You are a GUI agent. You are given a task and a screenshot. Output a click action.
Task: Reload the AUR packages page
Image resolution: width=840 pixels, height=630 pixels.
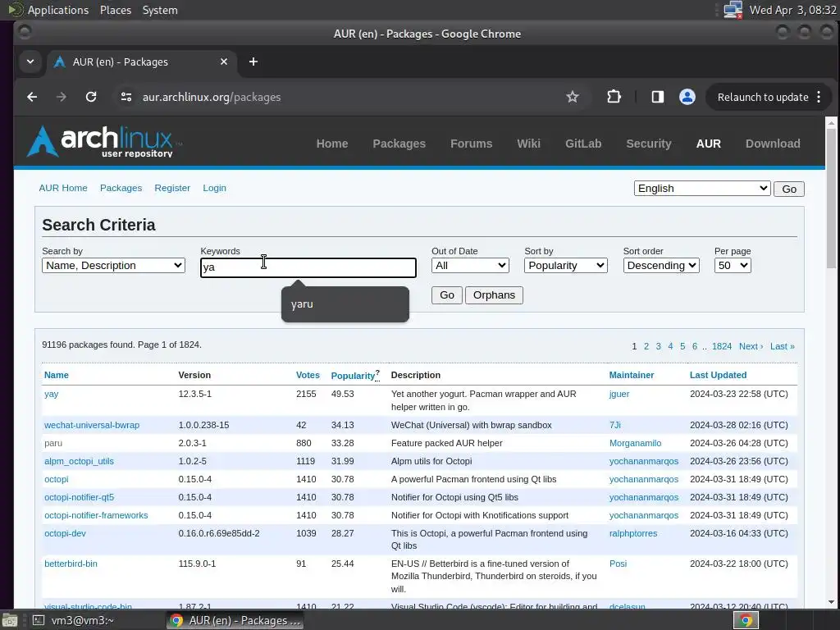pyautogui.click(x=91, y=97)
